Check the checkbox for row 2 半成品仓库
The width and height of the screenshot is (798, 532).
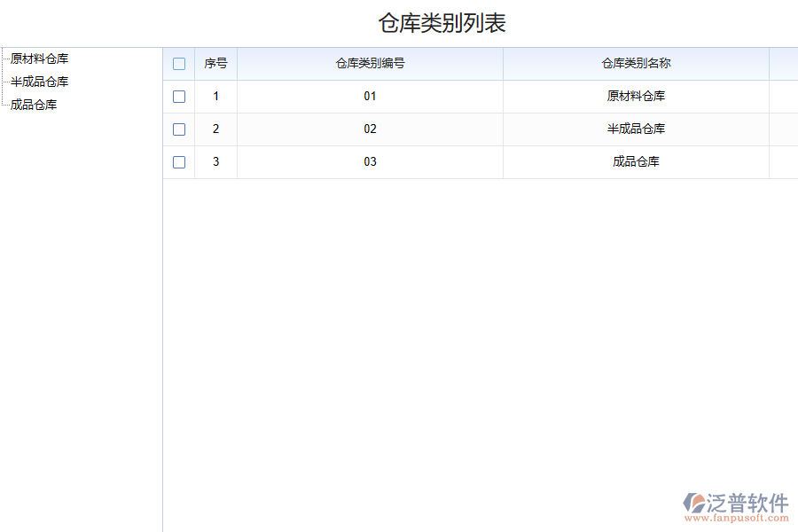[179, 129]
